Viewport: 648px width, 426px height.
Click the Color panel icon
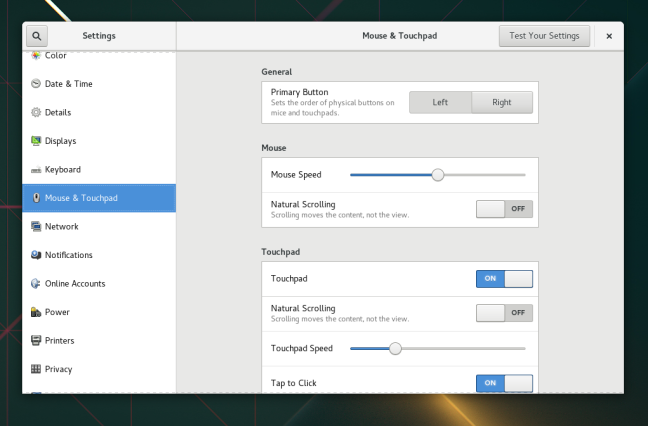36,55
